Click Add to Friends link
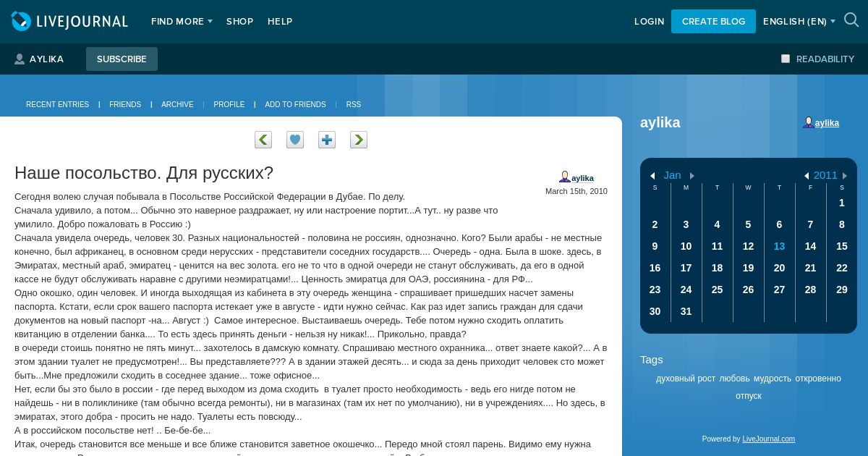868x456 pixels. pyautogui.click(x=295, y=105)
